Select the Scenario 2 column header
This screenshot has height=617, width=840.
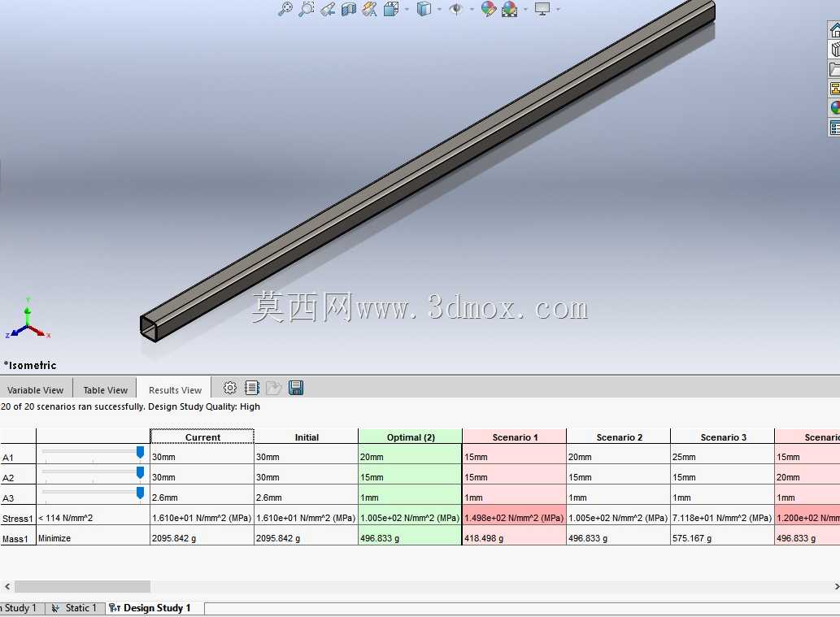tap(619, 437)
